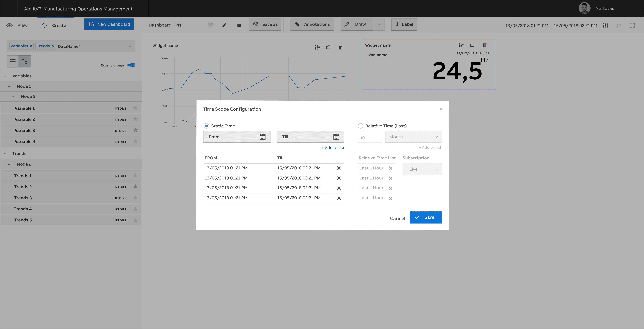Image resolution: width=644 pixels, height=329 pixels.
Task: Collapse the Variables group
Action: point(5,76)
